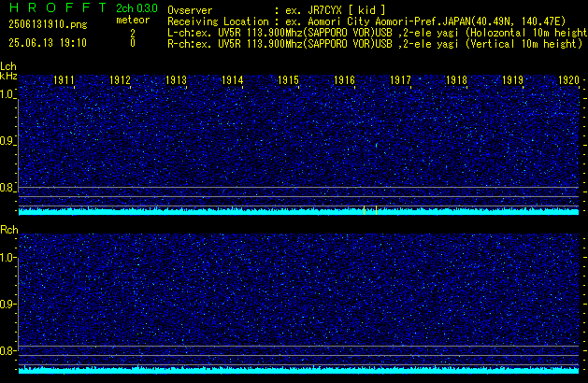Click the Lch 0.8 kHz axis label

tap(7, 188)
